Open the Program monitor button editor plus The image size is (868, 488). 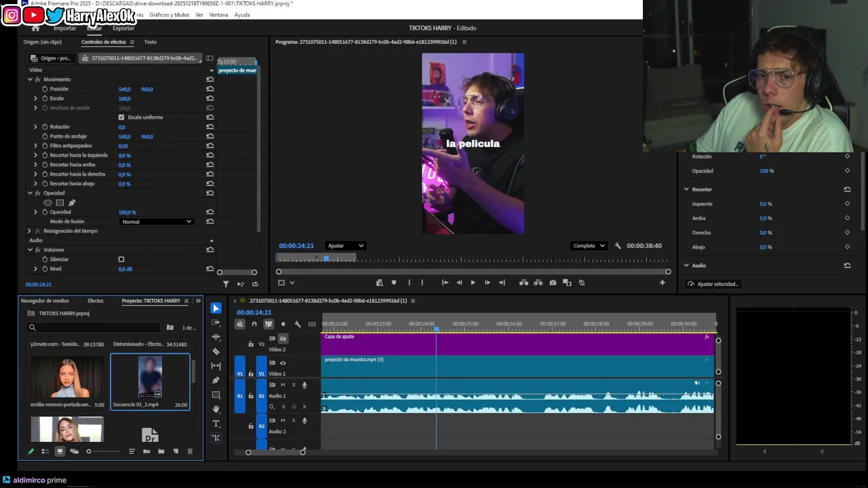pyautogui.click(x=662, y=283)
